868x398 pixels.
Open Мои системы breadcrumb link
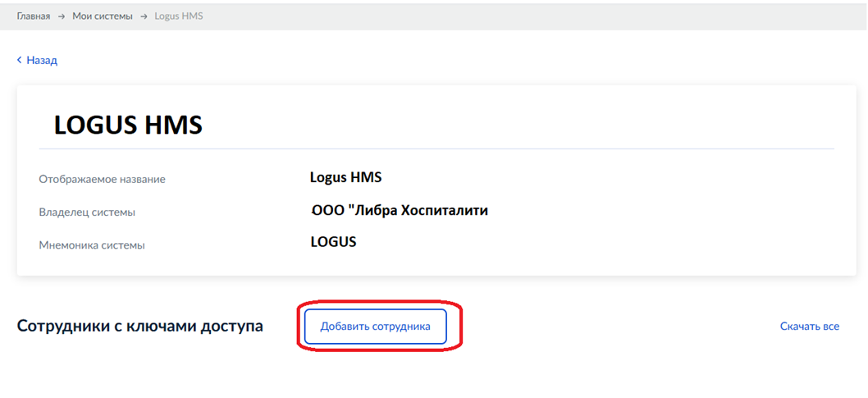click(x=102, y=16)
